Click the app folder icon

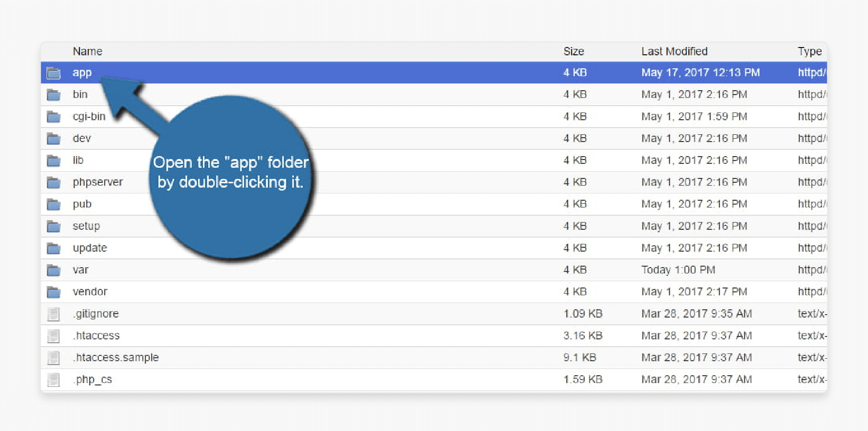(53, 73)
